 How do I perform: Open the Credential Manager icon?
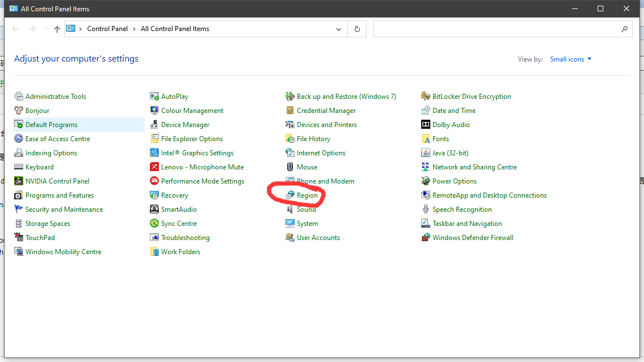pos(290,110)
